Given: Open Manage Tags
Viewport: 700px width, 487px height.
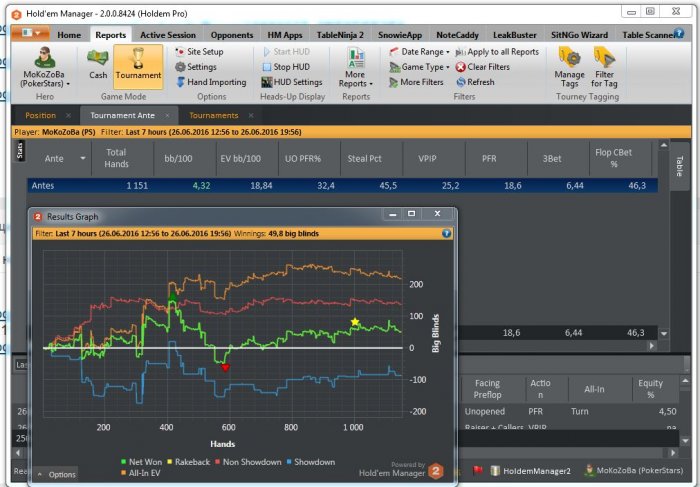Looking at the screenshot, I should [x=569, y=67].
